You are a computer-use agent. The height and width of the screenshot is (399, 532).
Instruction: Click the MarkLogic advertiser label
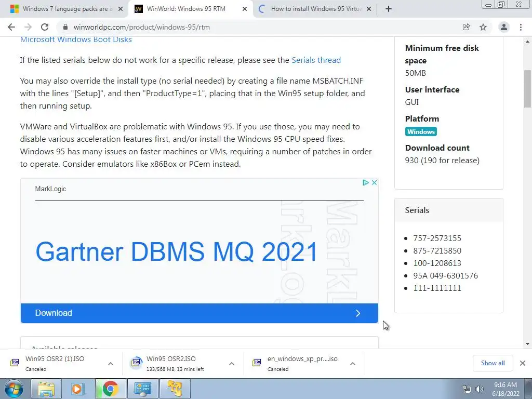click(x=50, y=189)
